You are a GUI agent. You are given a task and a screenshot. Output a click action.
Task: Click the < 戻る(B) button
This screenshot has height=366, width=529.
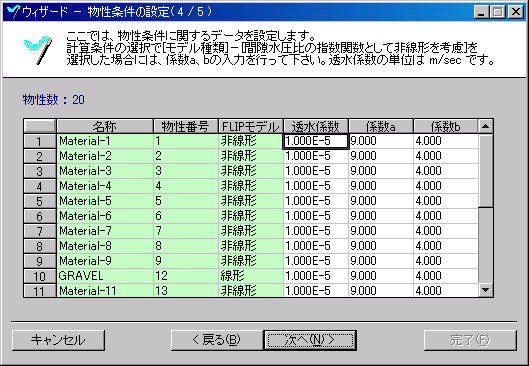(x=217, y=340)
